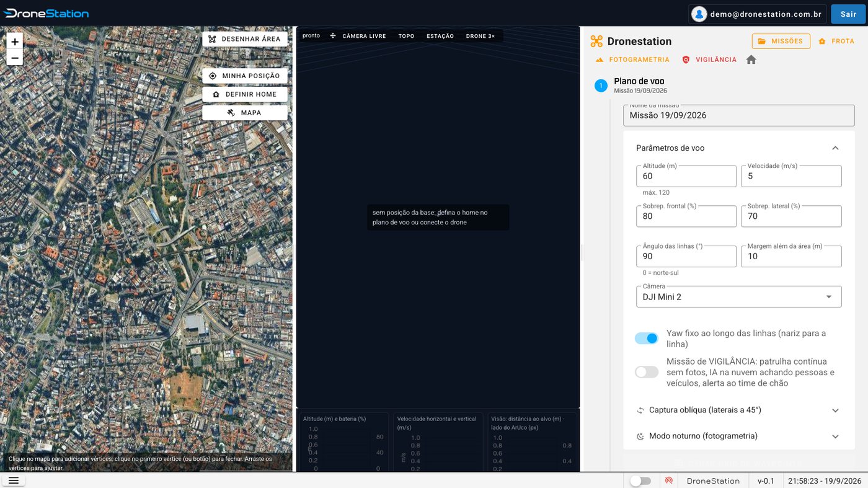
Task: Click the step 1 circle for Plano de voo
Action: point(601,86)
